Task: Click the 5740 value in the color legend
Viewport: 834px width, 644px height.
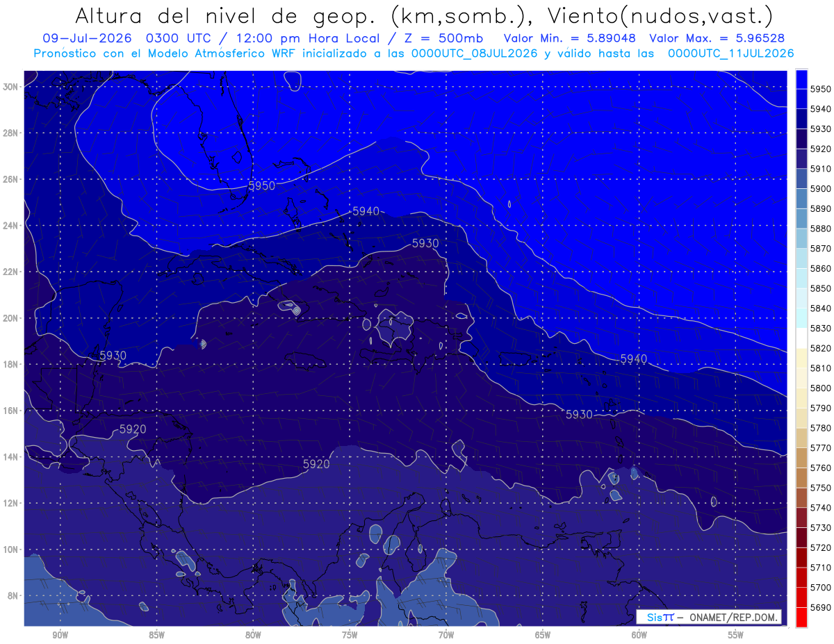Action: pyautogui.click(x=821, y=508)
